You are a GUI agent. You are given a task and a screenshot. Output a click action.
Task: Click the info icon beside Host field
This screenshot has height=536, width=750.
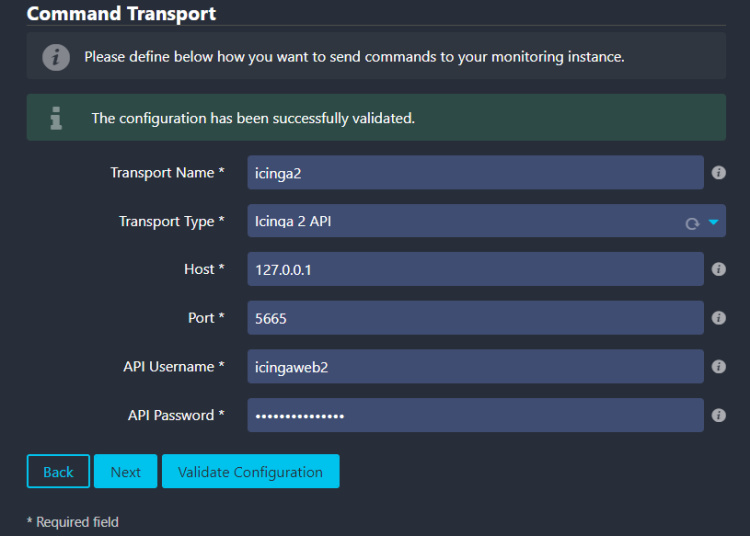718,269
